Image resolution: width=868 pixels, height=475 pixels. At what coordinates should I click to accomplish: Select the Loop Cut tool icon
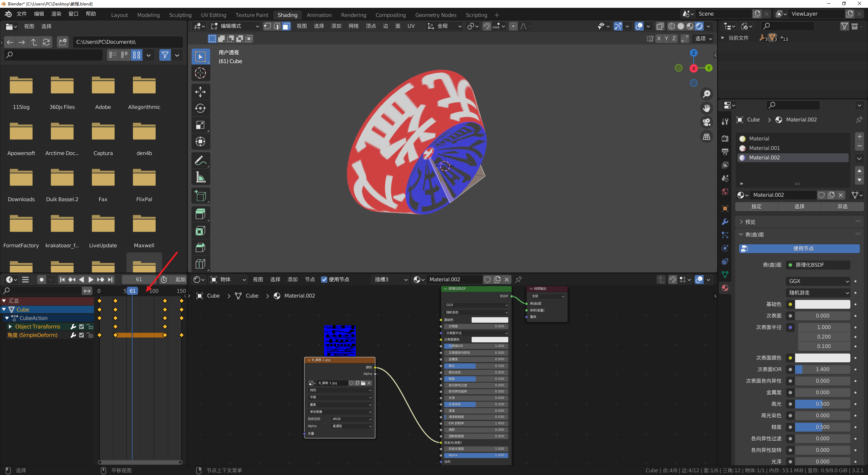coord(200,264)
